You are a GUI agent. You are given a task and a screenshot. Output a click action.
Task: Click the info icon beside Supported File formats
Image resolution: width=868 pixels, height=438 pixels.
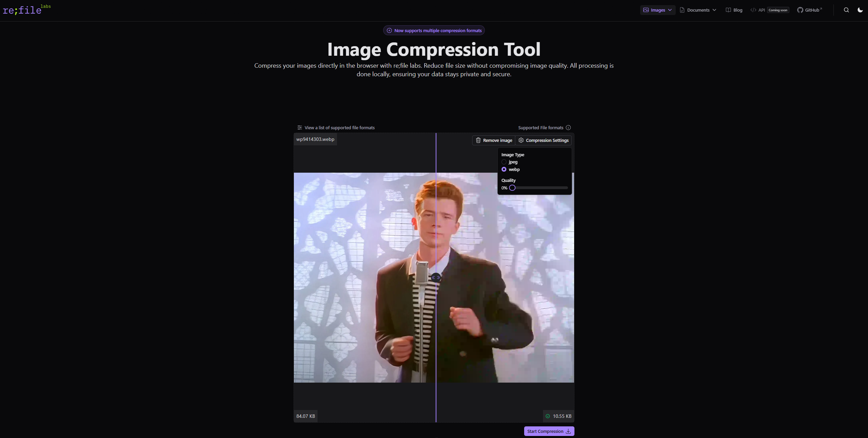tap(568, 127)
